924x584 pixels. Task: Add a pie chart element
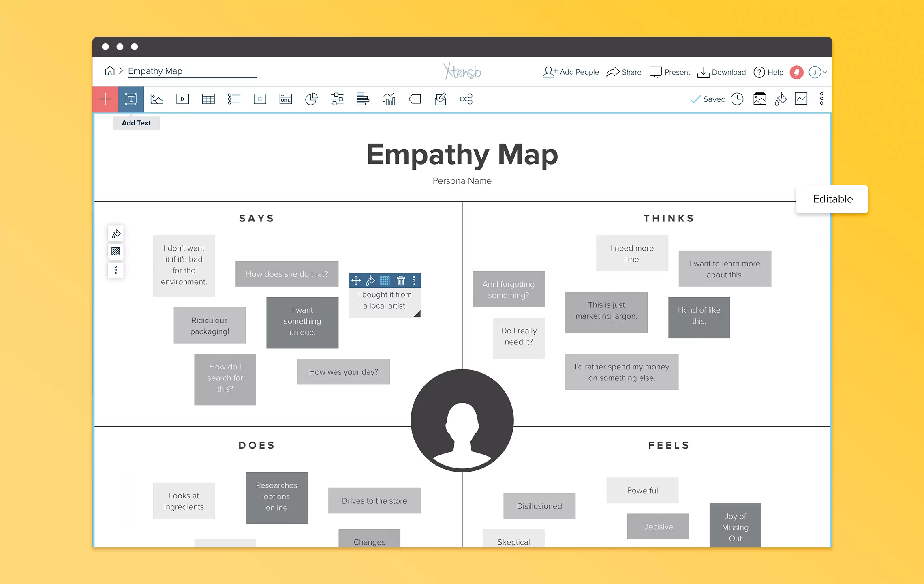coord(312,99)
